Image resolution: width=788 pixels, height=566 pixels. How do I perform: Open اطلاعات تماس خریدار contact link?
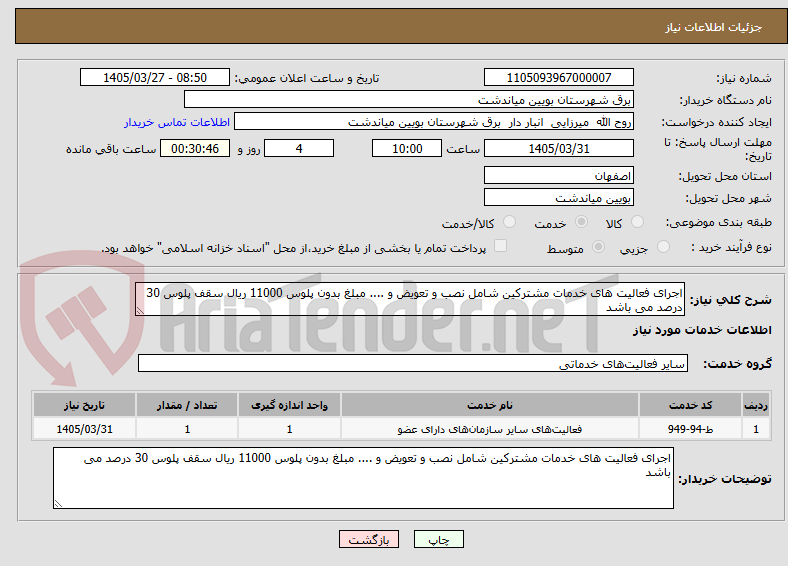[177, 122]
